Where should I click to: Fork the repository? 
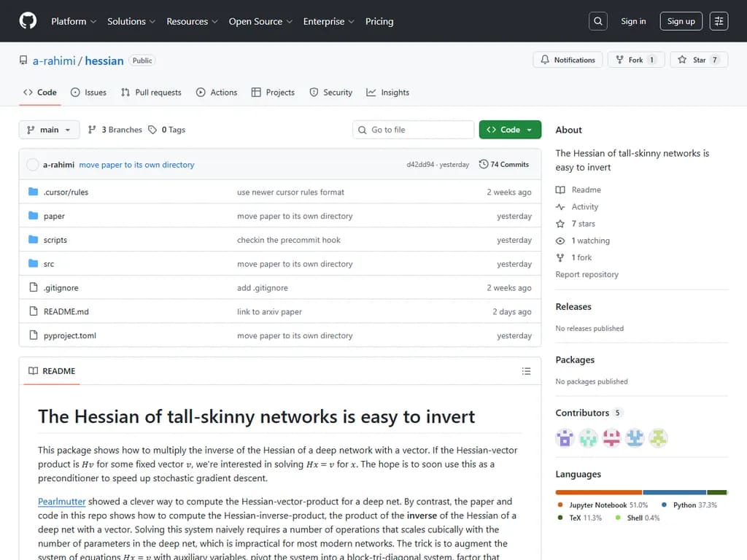point(635,60)
